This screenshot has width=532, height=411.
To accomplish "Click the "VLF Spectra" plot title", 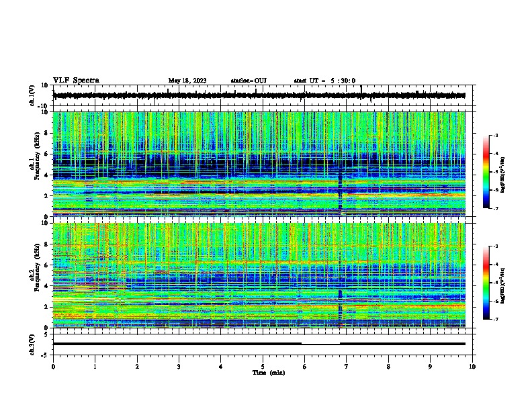I will click(x=76, y=81).
